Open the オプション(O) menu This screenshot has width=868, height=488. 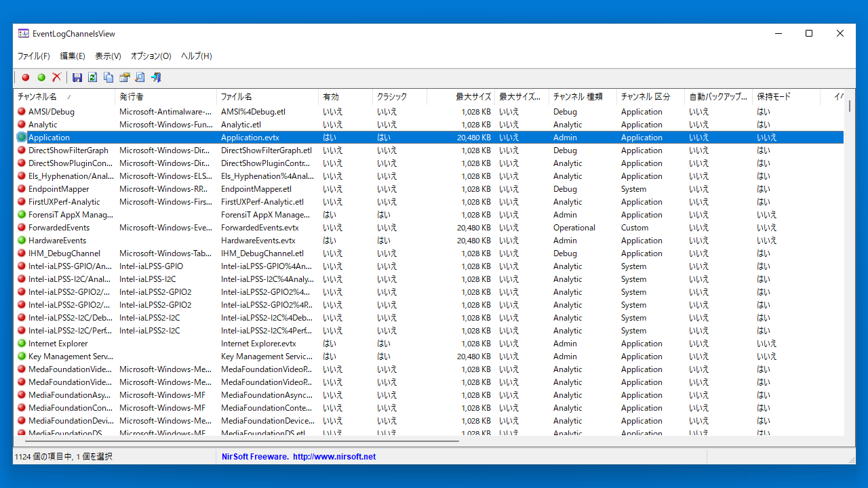click(x=151, y=56)
